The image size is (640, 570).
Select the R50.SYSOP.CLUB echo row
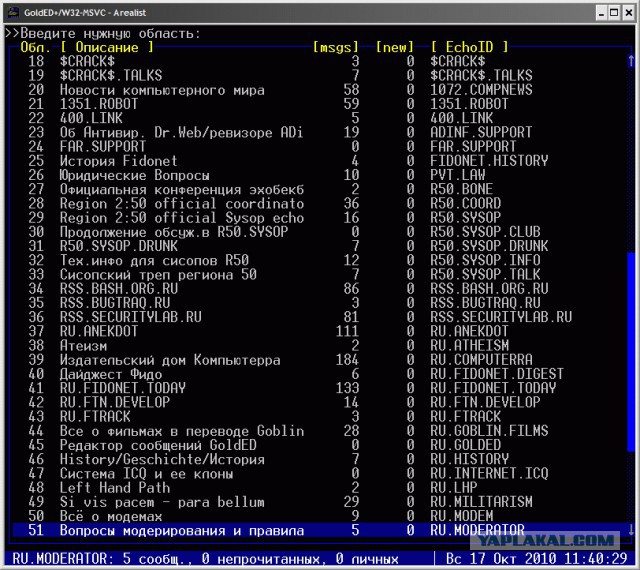pos(320,232)
